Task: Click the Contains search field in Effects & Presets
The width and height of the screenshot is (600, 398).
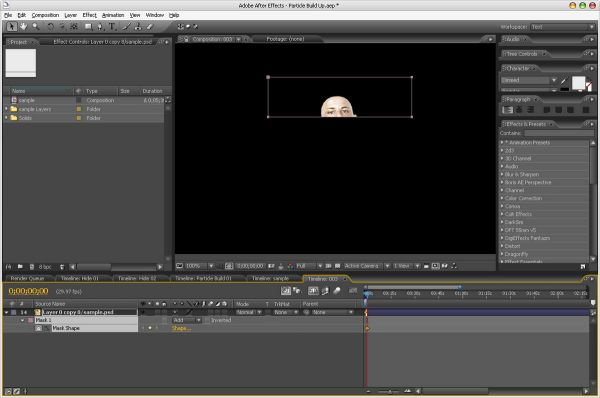Action: click(559, 133)
